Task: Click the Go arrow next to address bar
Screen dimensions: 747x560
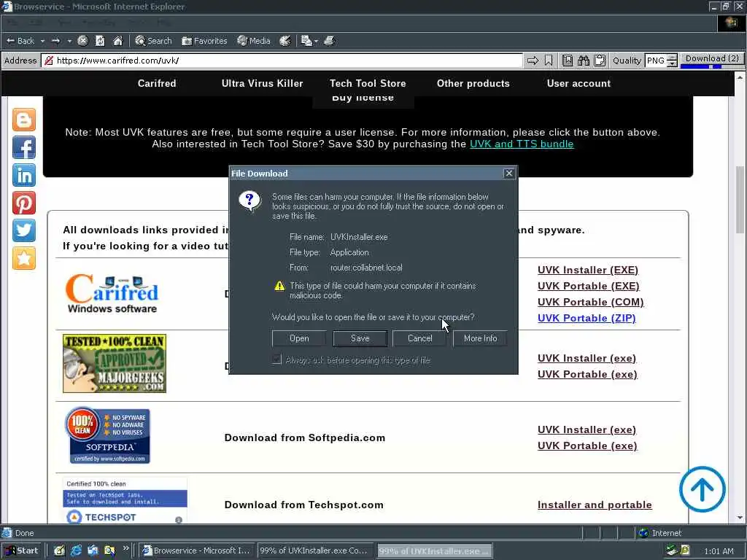Action: [533, 61]
